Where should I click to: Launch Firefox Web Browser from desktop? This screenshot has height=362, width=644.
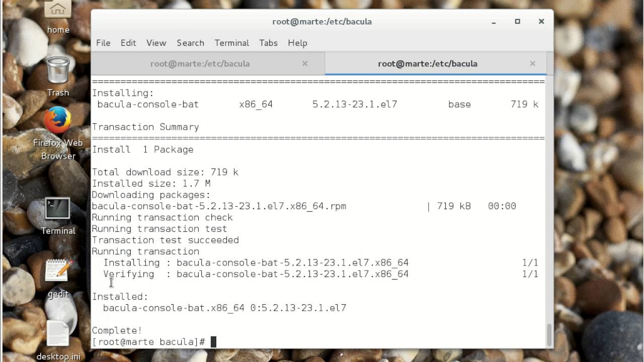coord(58,133)
